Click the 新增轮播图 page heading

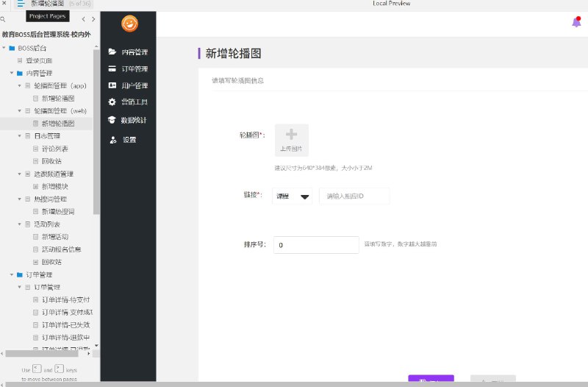(x=233, y=53)
